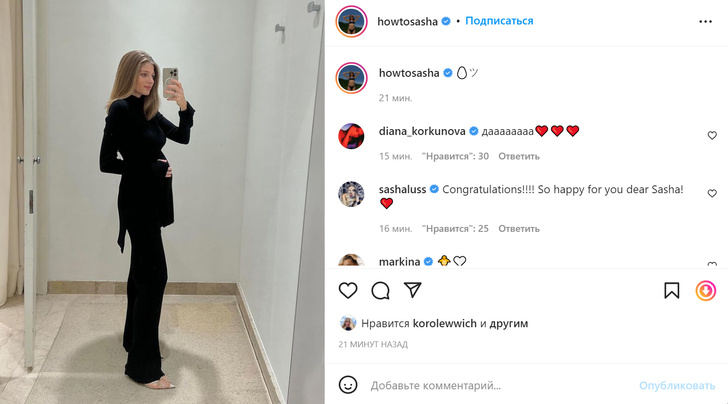Image resolution: width=728 pixels, height=404 pixels.
Task: Save post with the bookmark icon
Action: tap(671, 291)
